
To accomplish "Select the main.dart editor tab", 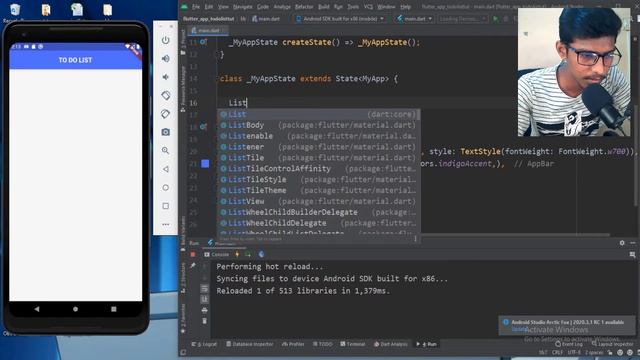I will (x=208, y=31).
